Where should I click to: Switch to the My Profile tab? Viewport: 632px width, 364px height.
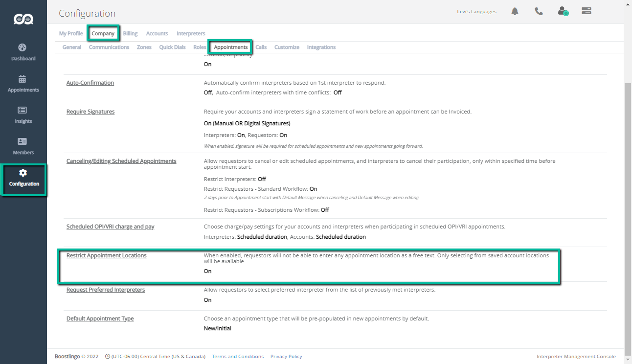(x=71, y=33)
